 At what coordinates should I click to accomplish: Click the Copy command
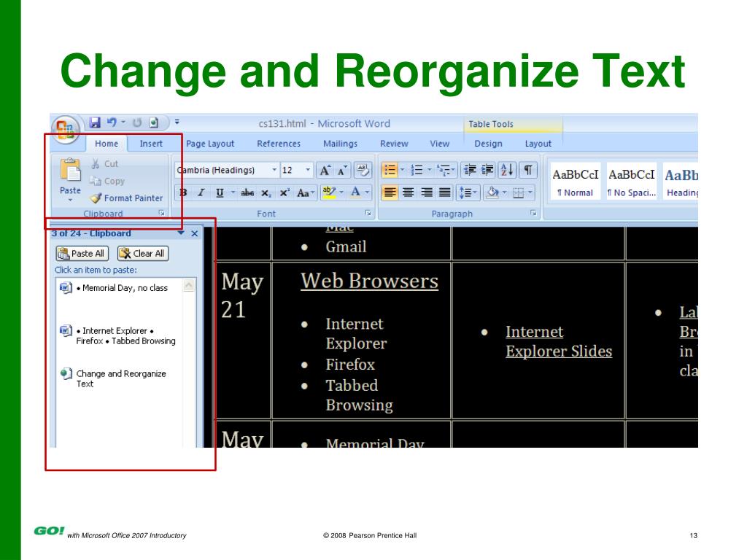[108, 181]
